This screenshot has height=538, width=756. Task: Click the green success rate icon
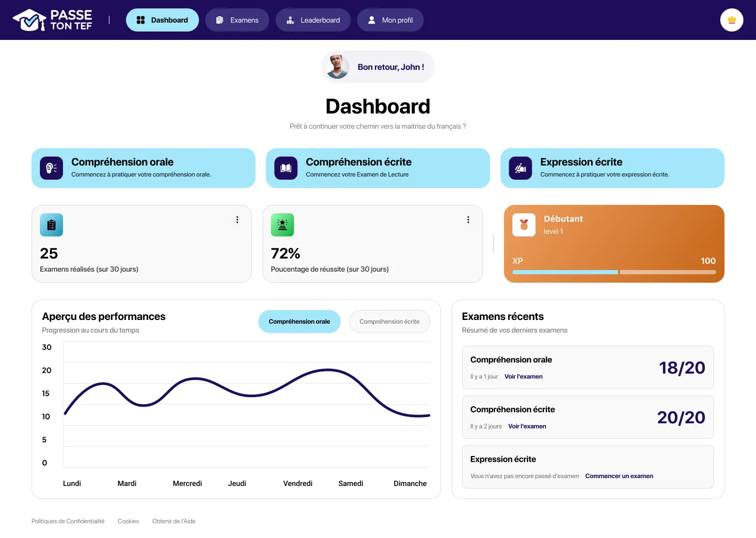click(x=282, y=225)
